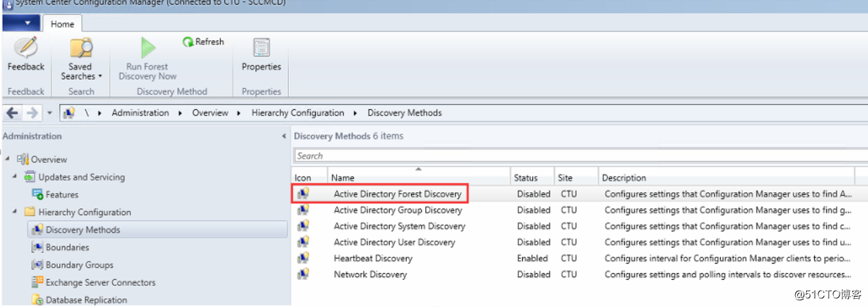Click the back navigation arrow
This screenshot has width=868, height=307.
click(12, 113)
